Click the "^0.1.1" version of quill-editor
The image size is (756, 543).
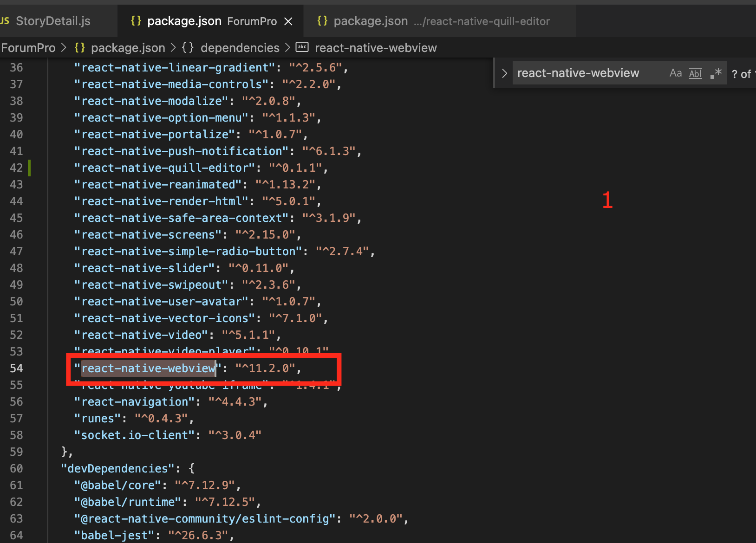coord(296,168)
